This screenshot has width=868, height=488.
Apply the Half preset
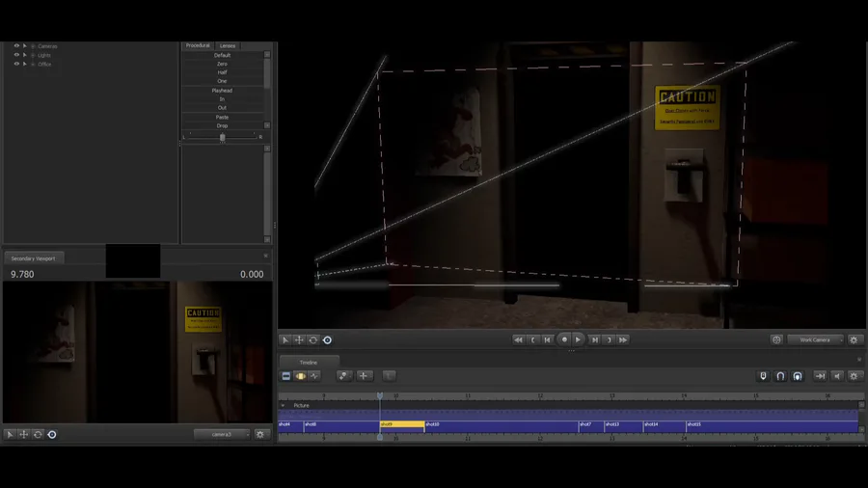(x=222, y=72)
